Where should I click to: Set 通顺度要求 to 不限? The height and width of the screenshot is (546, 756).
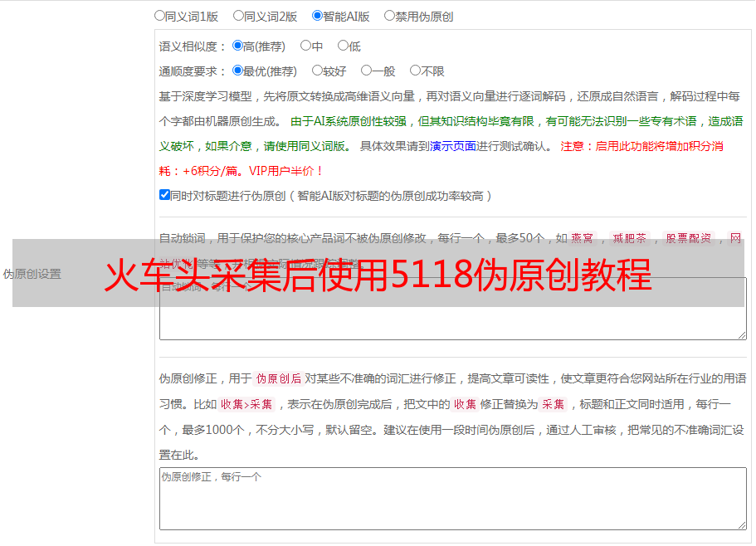(x=416, y=71)
